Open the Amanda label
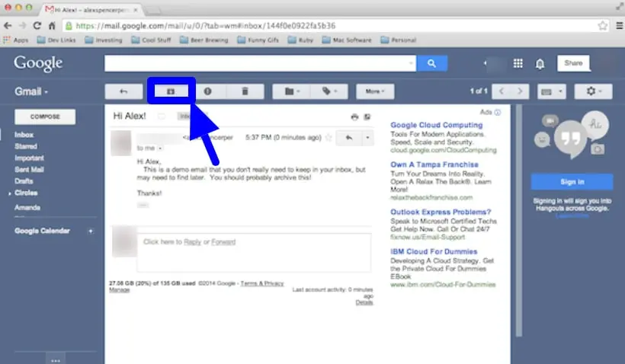This screenshot has height=364, width=625. [27, 207]
